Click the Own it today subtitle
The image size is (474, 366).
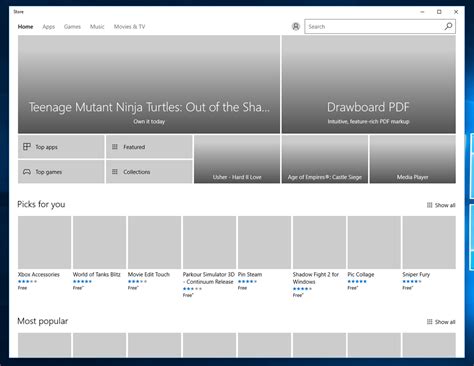point(149,122)
